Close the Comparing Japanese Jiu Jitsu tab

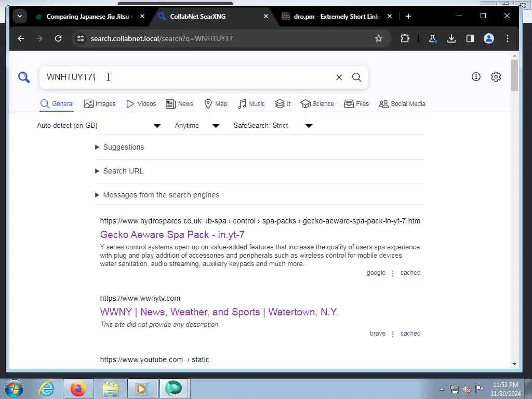[x=142, y=16]
